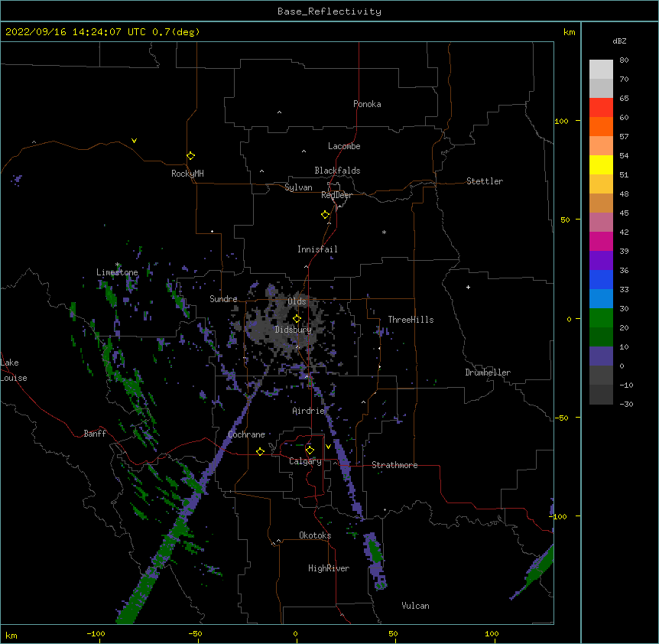This screenshot has height=644, width=659.
Task: Click the Olds map label
Action: [x=297, y=301]
